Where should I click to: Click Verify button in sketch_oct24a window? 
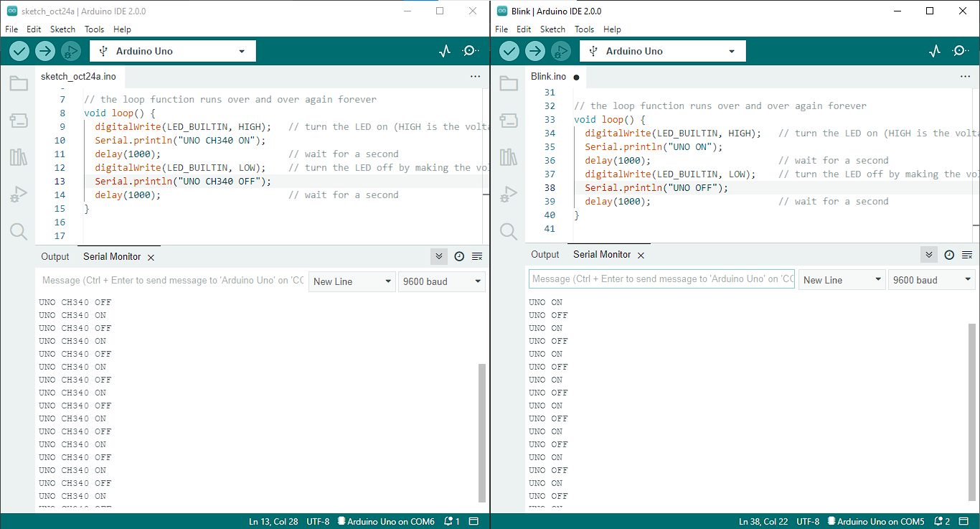[19, 51]
